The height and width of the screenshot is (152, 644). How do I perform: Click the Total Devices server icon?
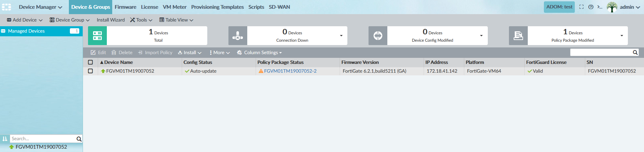(x=97, y=36)
